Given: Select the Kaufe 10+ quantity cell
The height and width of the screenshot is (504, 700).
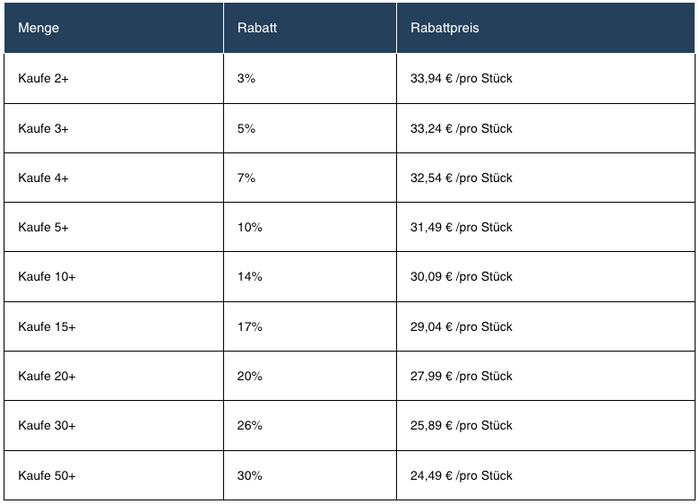Looking at the screenshot, I should [47, 277].
